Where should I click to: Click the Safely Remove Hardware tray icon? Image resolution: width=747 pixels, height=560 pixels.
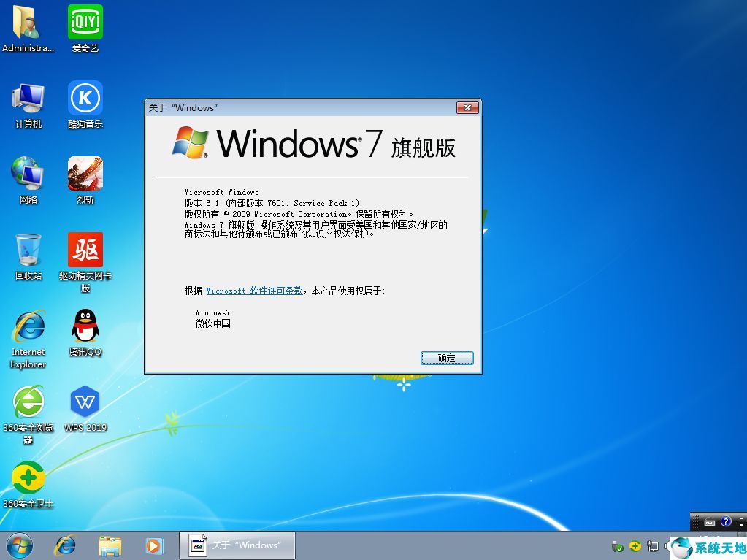(x=618, y=546)
